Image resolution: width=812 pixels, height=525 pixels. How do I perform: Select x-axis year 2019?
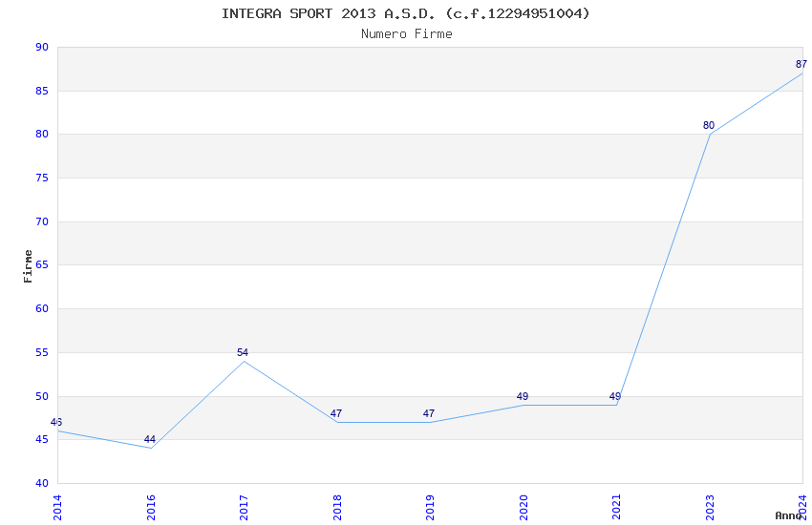pyautogui.click(x=430, y=508)
